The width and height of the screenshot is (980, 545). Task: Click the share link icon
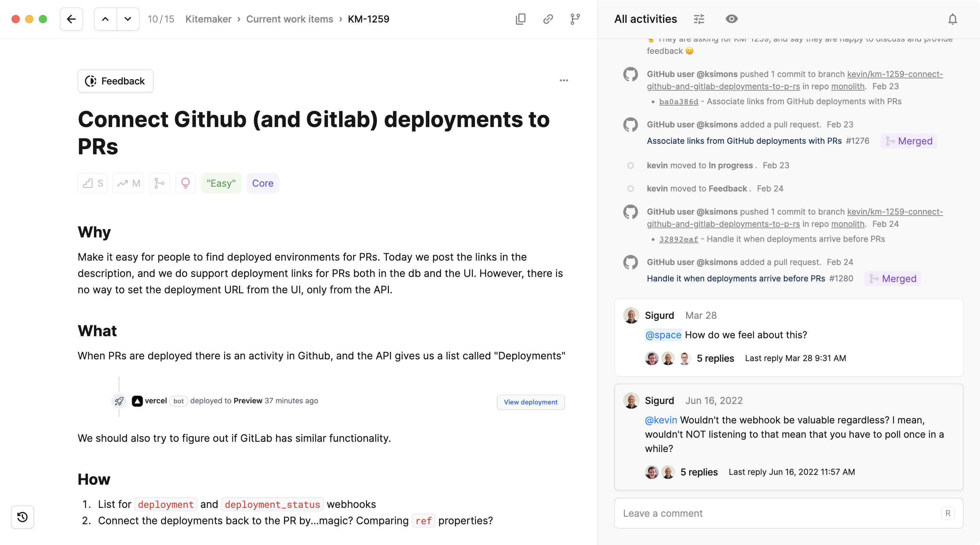[548, 19]
